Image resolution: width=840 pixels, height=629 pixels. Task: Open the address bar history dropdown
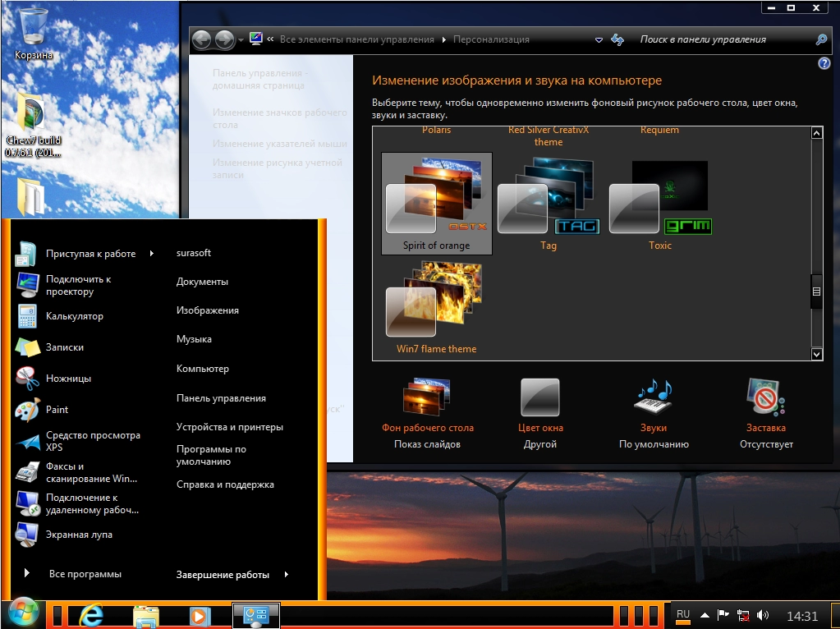599,39
